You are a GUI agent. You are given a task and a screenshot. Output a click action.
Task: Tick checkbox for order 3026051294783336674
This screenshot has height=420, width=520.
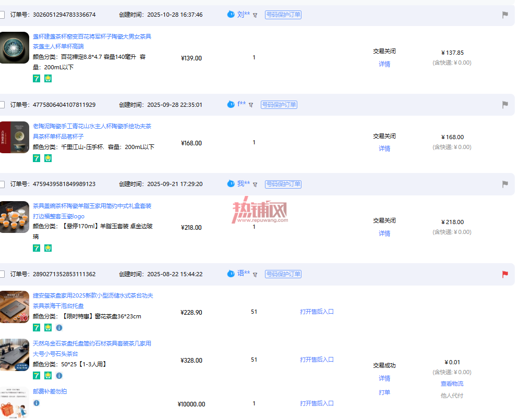pyautogui.click(x=2, y=15)
